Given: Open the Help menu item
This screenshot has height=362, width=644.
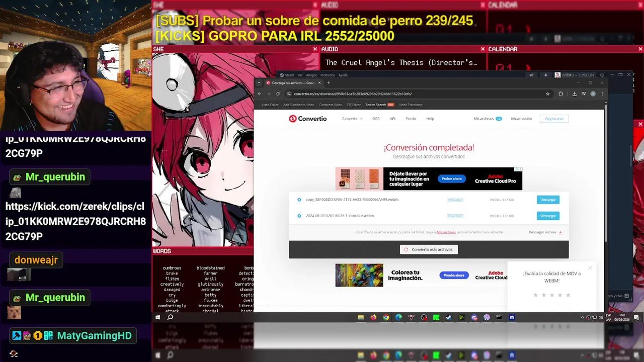Looking at the screenshot, I should [x=430, y=119].
